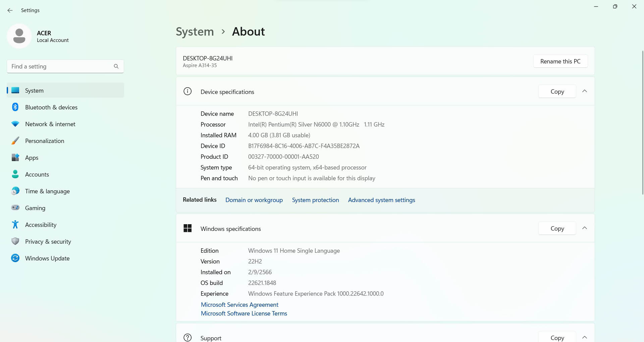The image size is (644, 342).
Task: Open Microsoft Software License Terms link
Action: [244, 313]
